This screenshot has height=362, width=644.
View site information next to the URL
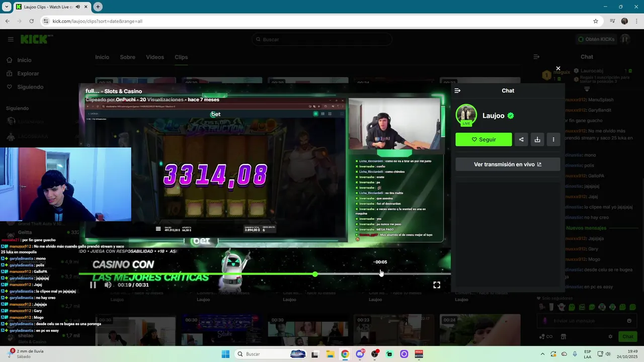tap(46, 21)
